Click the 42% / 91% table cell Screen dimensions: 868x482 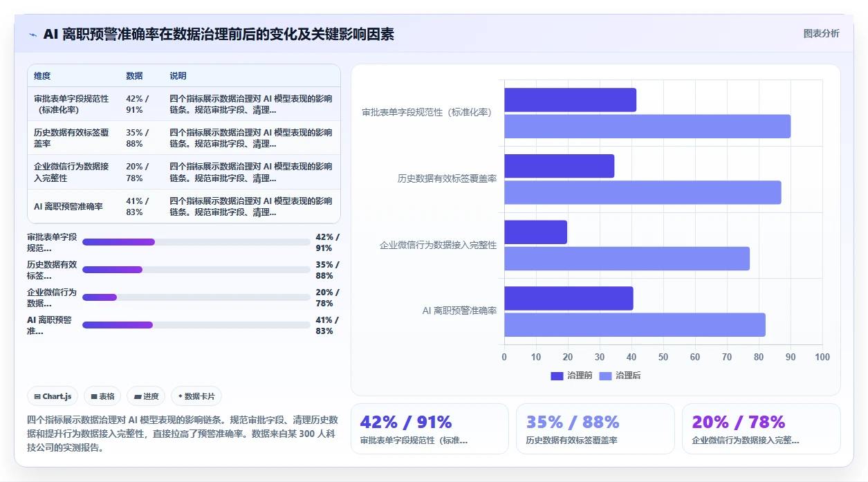tap(142, 104)
